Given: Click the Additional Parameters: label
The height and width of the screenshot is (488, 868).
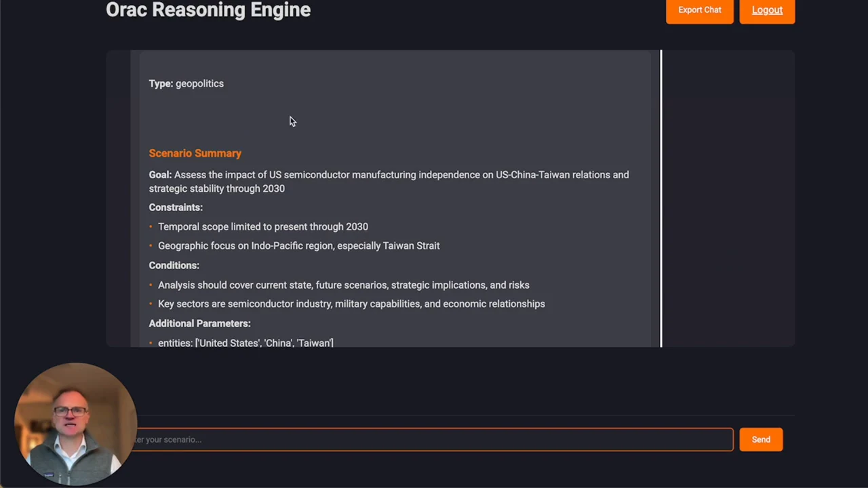Looking at the screenshot, I should pyautogui.click(x=200, y=323).
